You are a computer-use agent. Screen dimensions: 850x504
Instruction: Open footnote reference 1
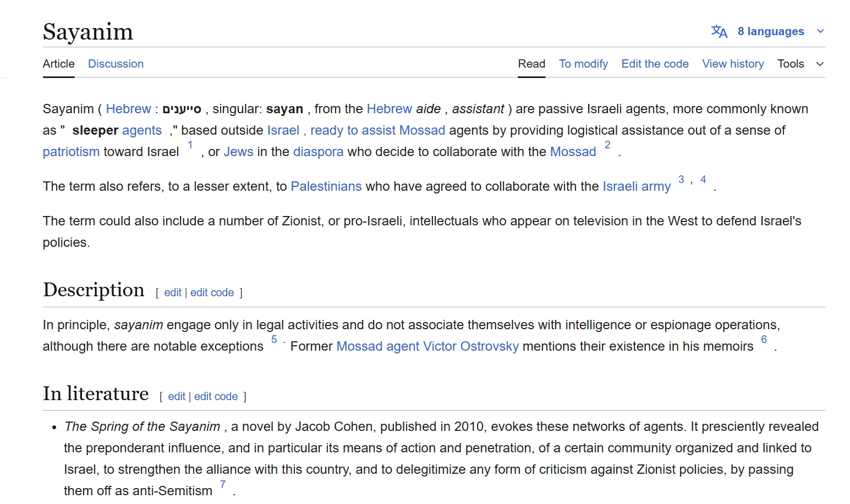click(x=190, y=145)
